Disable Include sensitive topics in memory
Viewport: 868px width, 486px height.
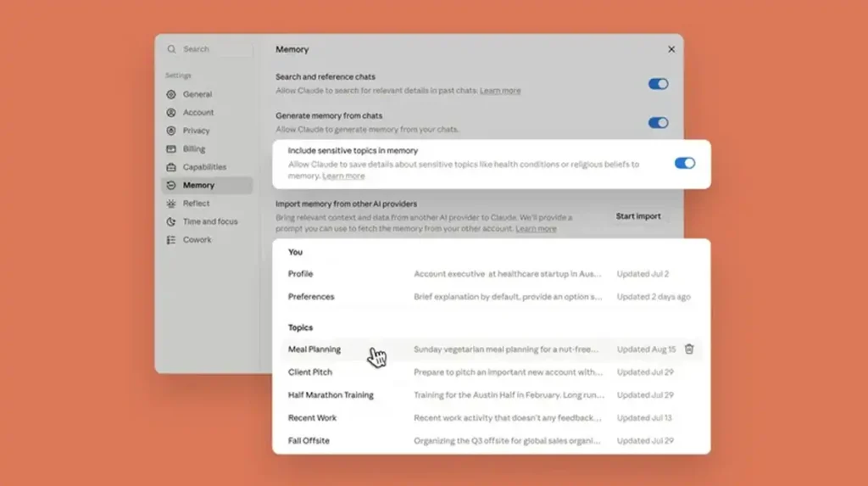coord(685,164)
